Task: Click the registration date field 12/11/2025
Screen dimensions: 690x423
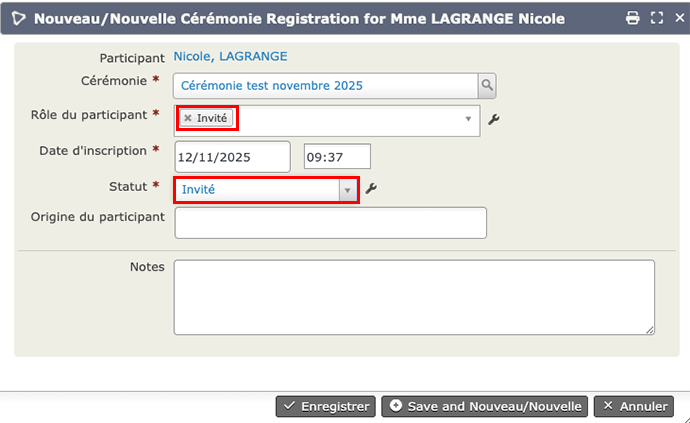Action: (231, 157)
